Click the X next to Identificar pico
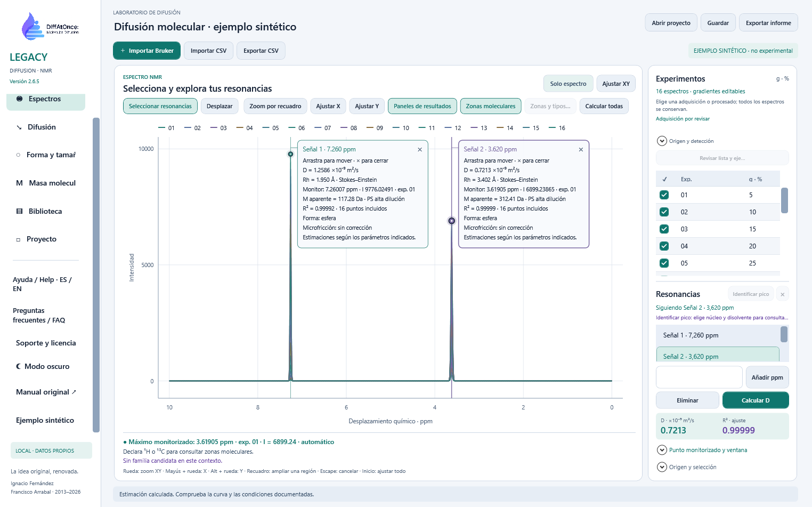The width and height of the screenshot is (812, 507). coord(782,294)
